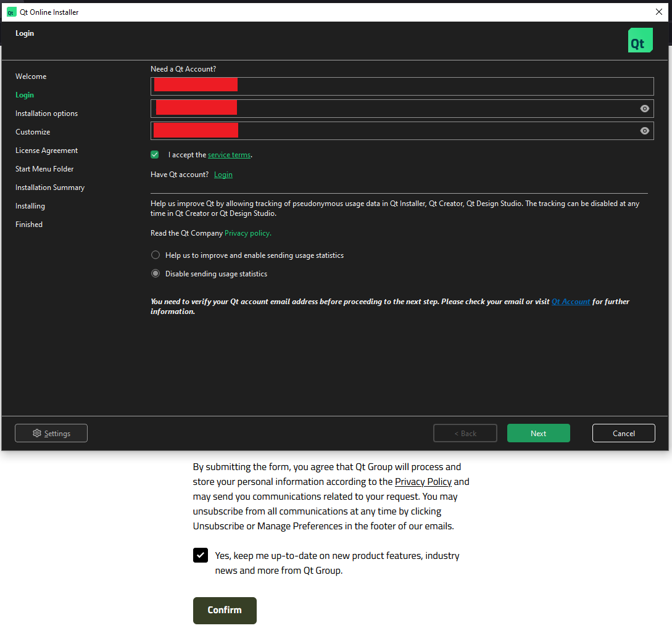Click the small Qt icon in the title bar

click(x=11, y=12)
